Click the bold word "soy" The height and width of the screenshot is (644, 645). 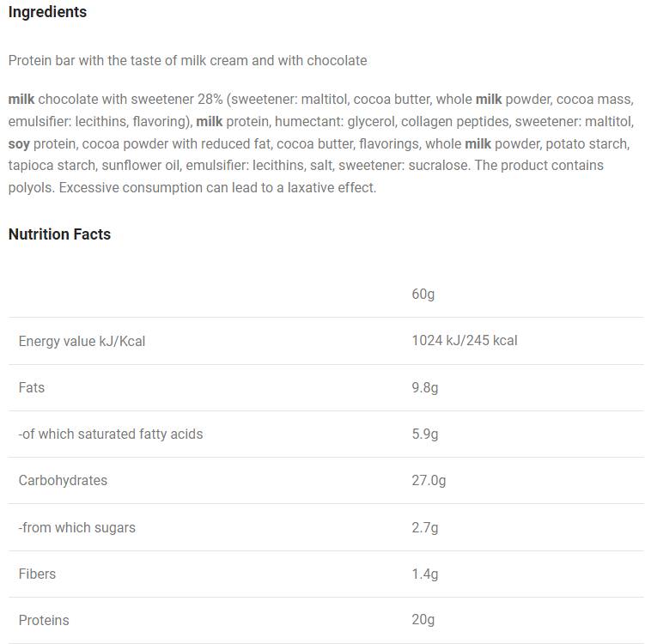click(19, 143)
